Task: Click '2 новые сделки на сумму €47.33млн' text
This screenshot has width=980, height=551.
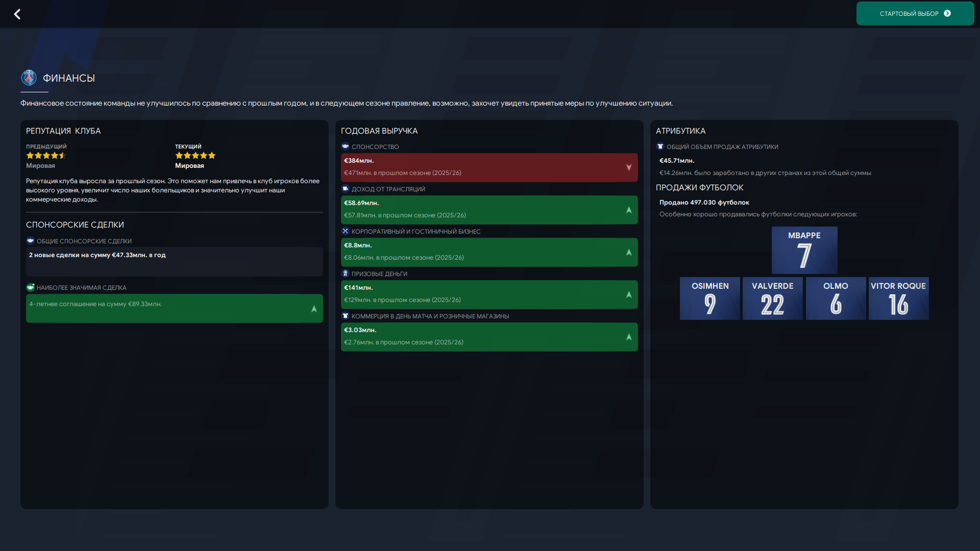Action: point(97,255)
